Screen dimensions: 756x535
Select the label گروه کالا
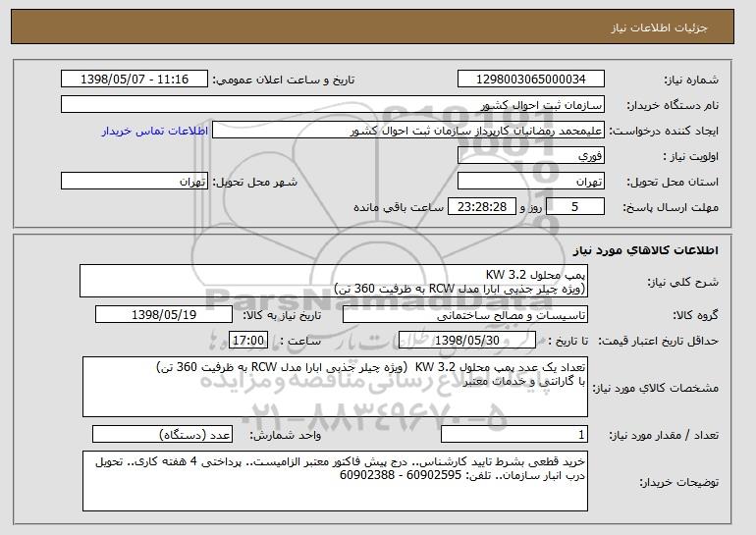(696, 315)
